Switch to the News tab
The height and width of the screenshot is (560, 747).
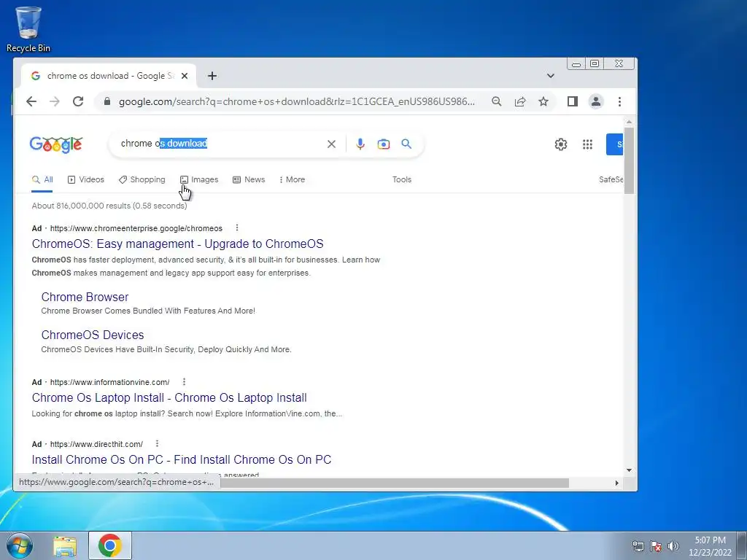[249, 179]
